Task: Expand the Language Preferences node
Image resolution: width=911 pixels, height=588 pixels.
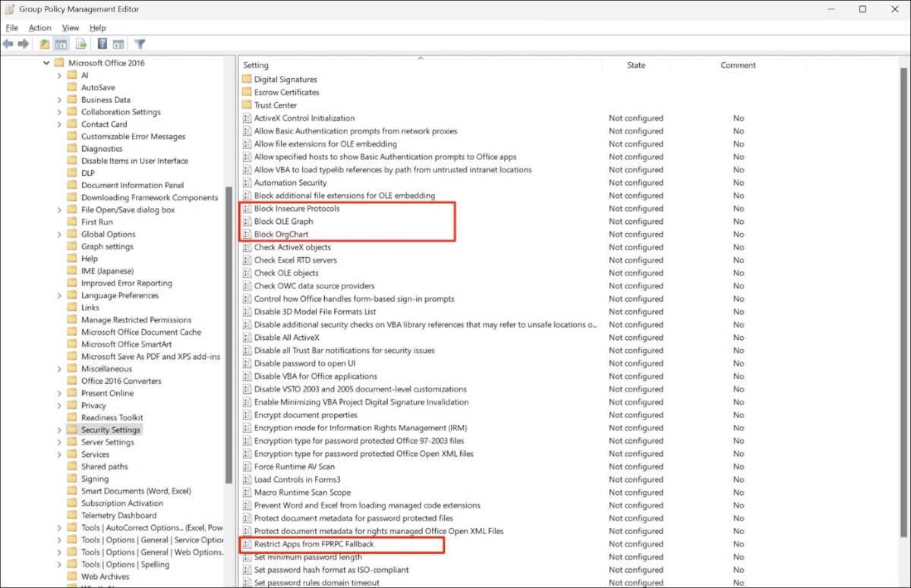Action: pyautogui.click(x=60, y=295)
